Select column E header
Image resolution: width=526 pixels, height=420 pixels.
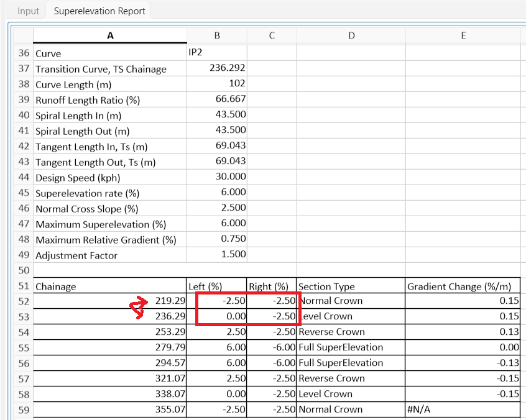[463, 35]
